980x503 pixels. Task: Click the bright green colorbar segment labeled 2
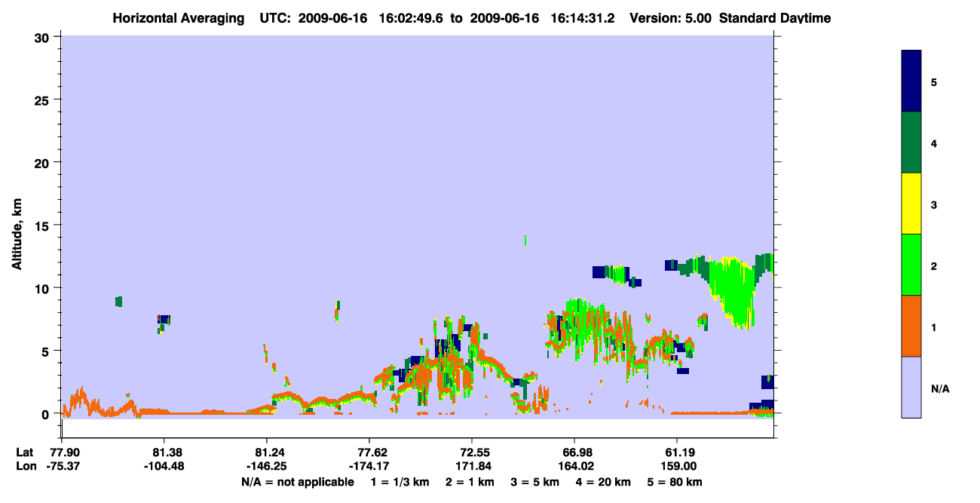[911, 265]
